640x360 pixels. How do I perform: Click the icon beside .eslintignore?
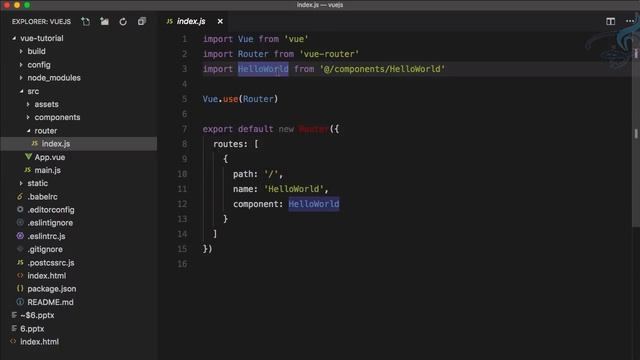[x=20, y=222]
